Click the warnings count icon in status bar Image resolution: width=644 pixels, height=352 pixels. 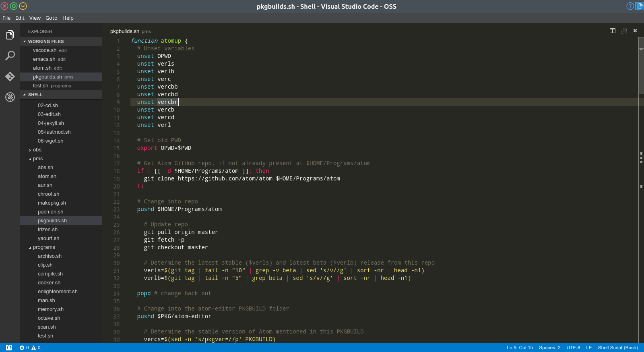click(x=36, y=348)
